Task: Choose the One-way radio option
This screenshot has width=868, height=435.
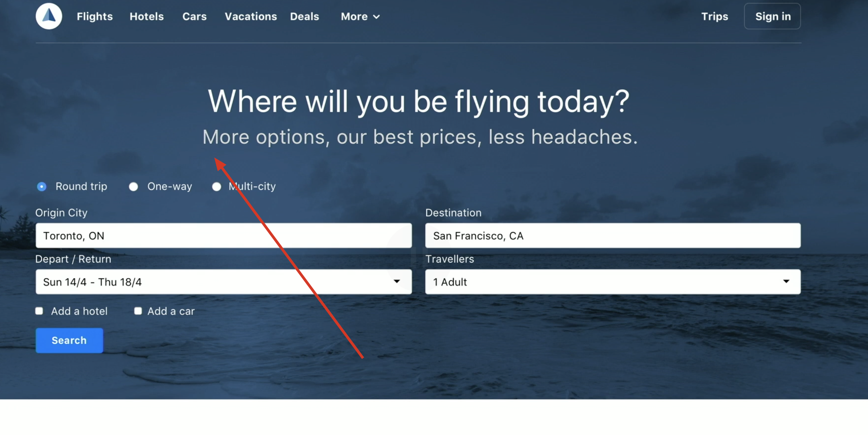Action: [x=134, y=186]
